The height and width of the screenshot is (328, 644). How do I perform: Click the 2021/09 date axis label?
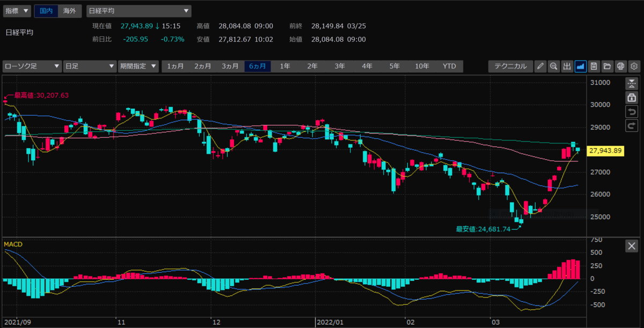pyautogui.click(x=17, y=323)
